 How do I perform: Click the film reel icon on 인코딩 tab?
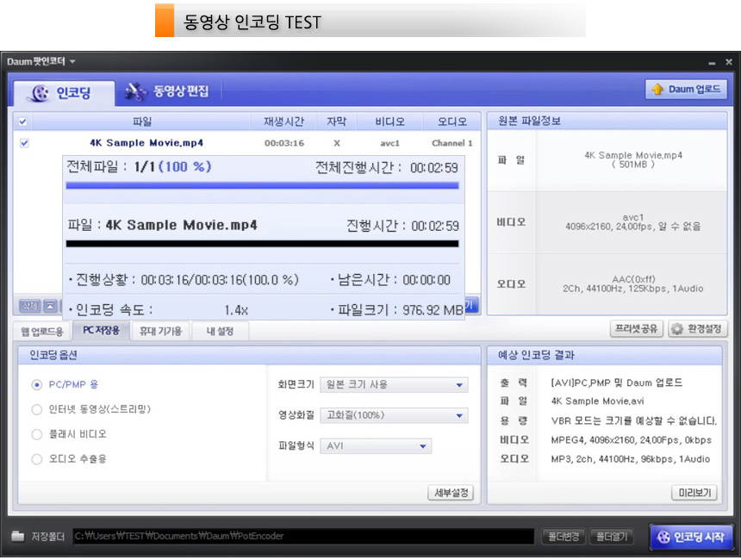[x=40, y=93]
